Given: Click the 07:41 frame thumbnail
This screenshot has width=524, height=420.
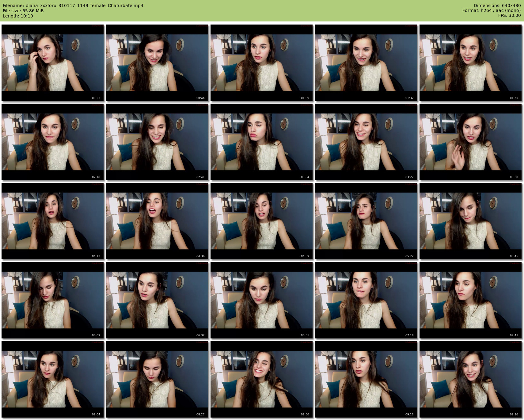Looking at the screenshot, I should pyautogui.click(x=470, y=300).
